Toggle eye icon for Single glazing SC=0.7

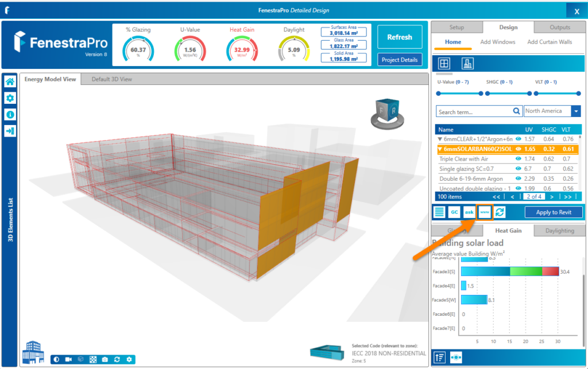pyautogui.click(x=519, y=169)
